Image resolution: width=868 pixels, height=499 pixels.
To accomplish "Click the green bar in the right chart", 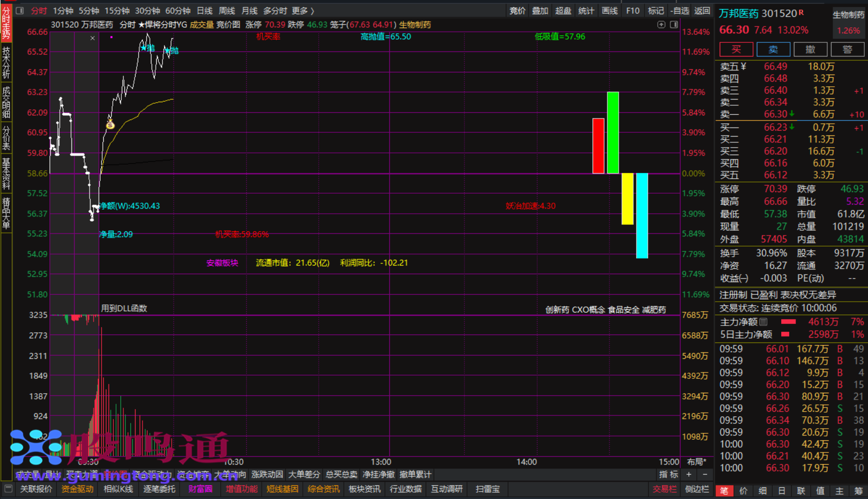I will point(613,133).
